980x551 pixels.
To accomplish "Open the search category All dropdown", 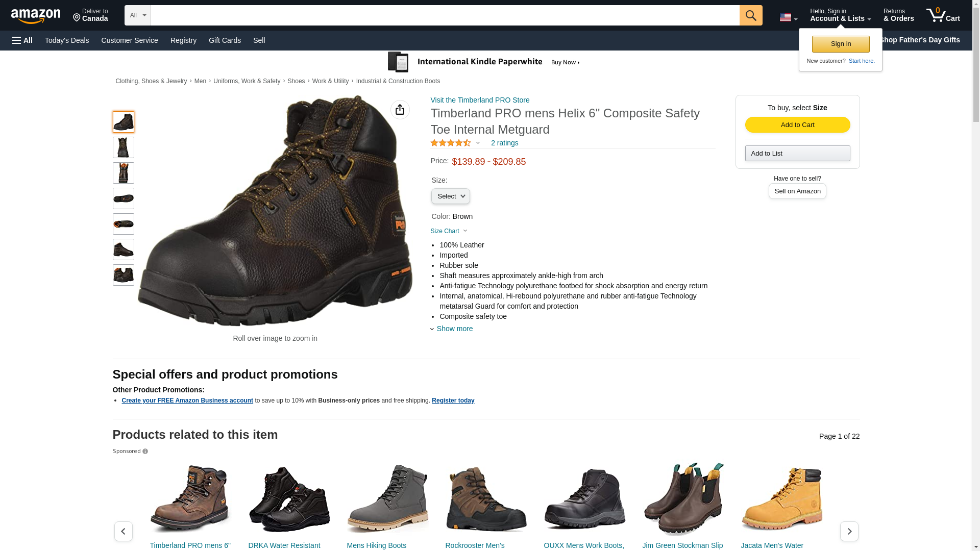I will click(x=137, y=15).
